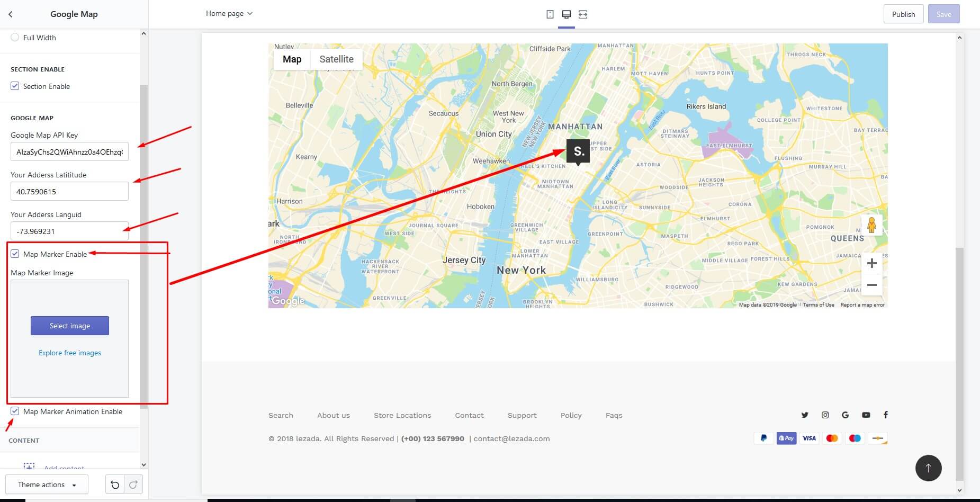Viewport: 980px width, 502px height.
Task: Toggle the Map Marker Enable checkbox
Action: coord(15,254)
